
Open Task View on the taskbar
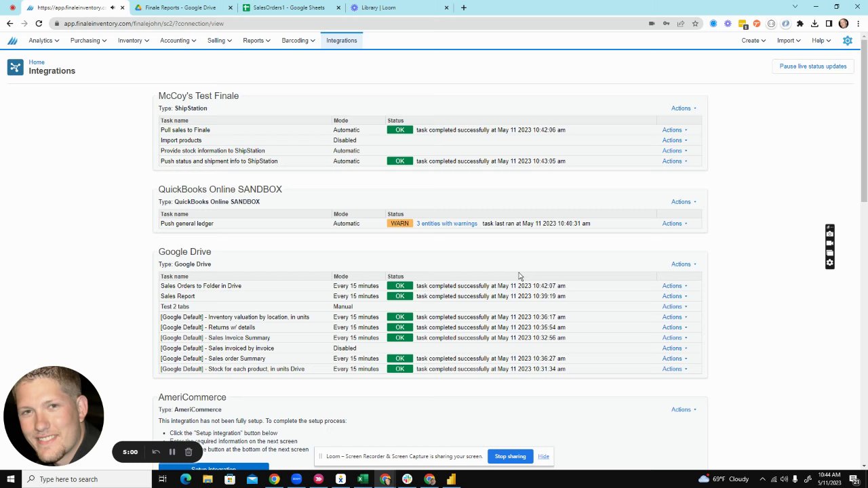163,479
